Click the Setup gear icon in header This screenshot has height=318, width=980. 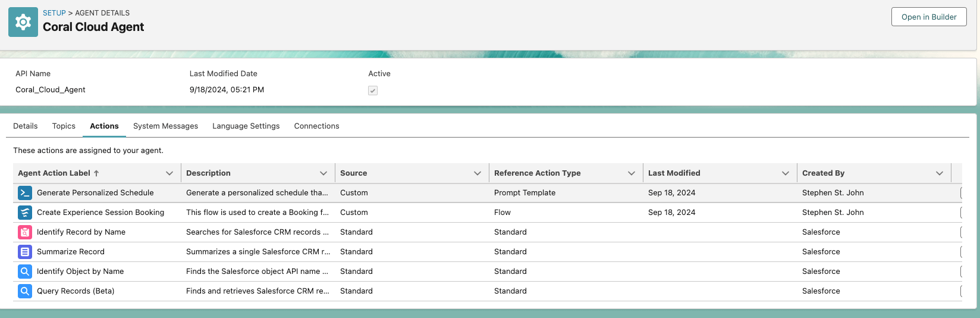coord(23,22)
